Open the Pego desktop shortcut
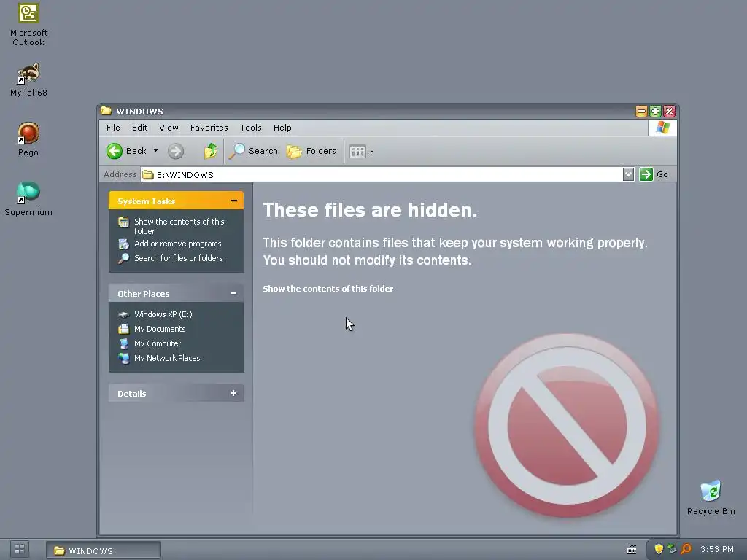 28,139
